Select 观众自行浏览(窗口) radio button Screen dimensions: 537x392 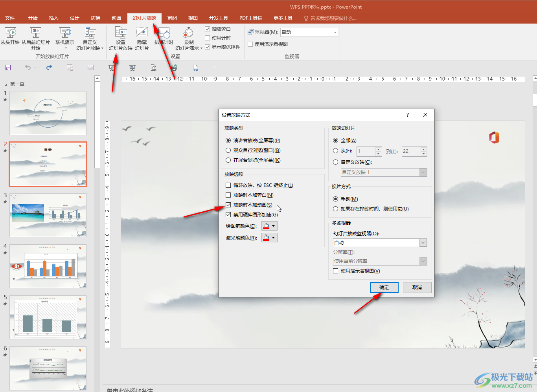[x=228, y=150]
